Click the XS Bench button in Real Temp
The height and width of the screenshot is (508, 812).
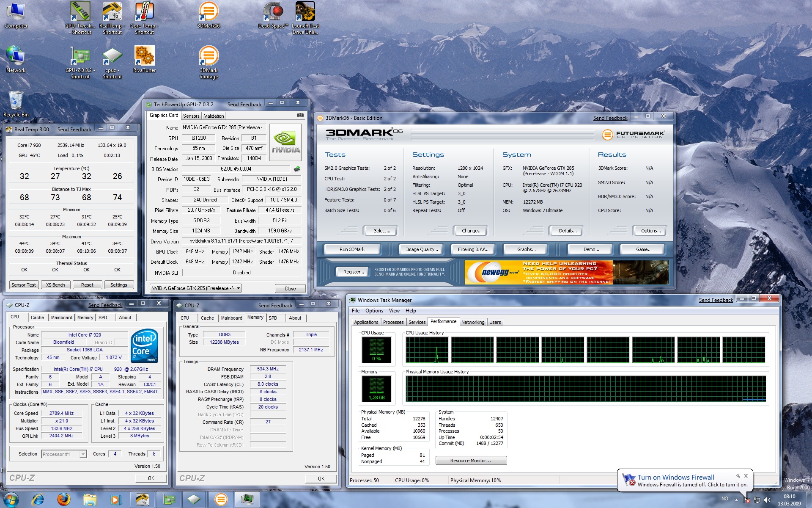tap(55, 285)
